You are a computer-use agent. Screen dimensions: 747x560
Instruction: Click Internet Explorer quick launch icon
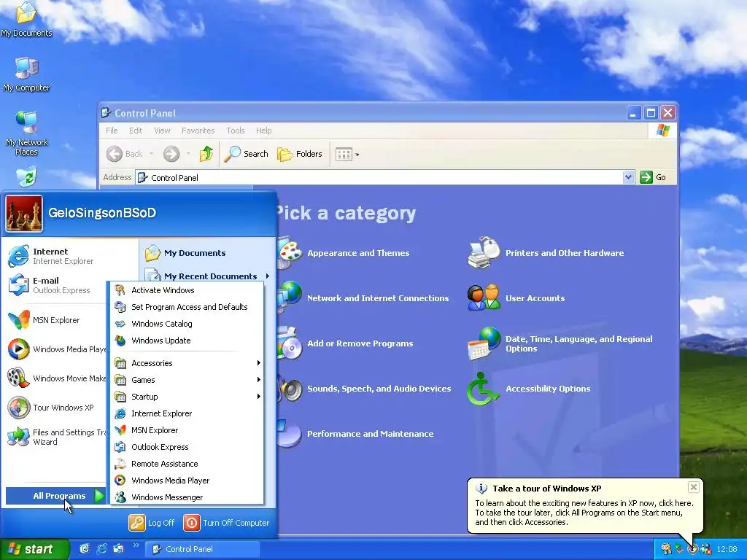coord(101,548)
